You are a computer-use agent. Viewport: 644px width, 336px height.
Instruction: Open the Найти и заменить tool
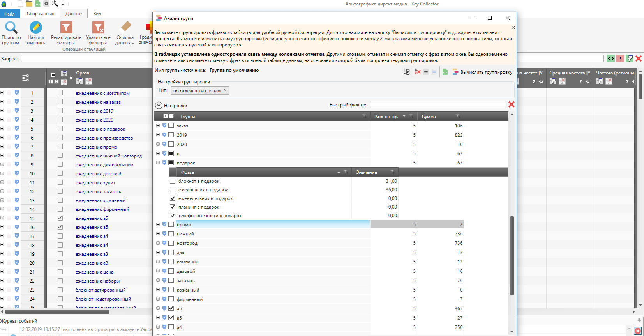35,28
